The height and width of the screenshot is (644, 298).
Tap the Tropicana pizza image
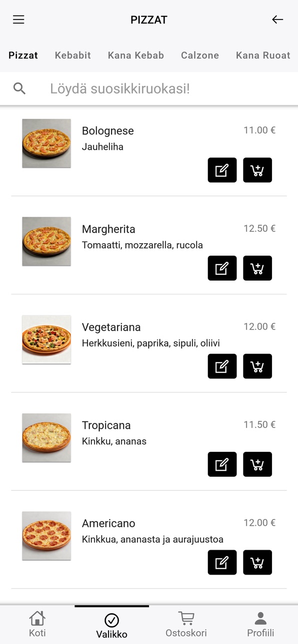(46, 438)
